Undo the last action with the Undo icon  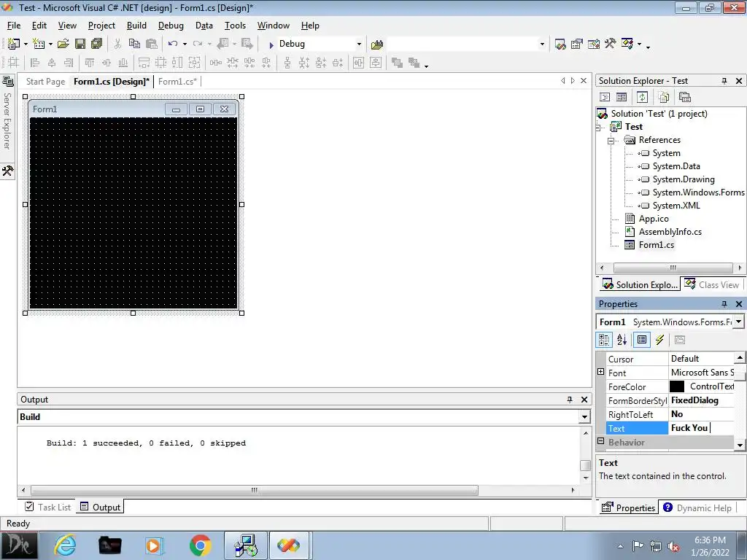coord(173,44)
